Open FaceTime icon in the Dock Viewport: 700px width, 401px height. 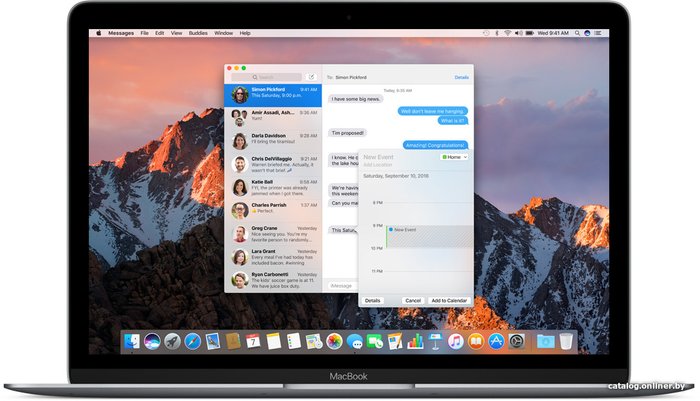tap(375, 342)
